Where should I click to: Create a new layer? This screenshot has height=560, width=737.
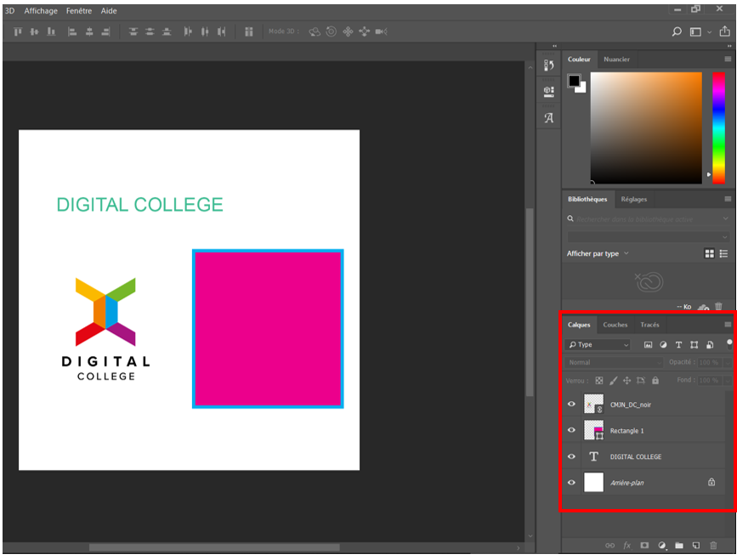pyautogui.click(x=696, y=546)
